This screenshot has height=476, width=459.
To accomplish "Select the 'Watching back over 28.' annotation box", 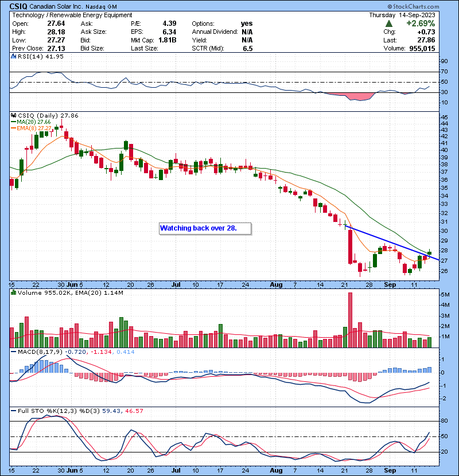I will point(205,228).
